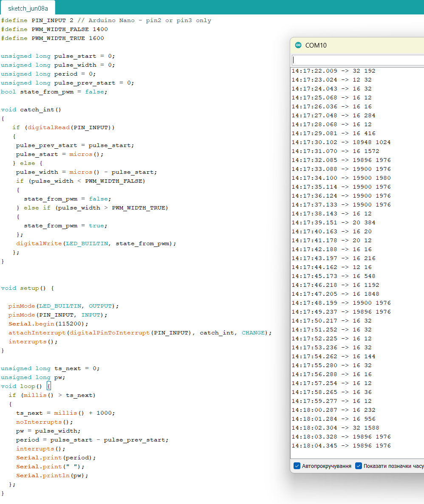Viewport: 424px width, 504px height.
Task: Click the '#define PWM_WIDTH_TRUE 1600' line
Action: tap(52, 38)
